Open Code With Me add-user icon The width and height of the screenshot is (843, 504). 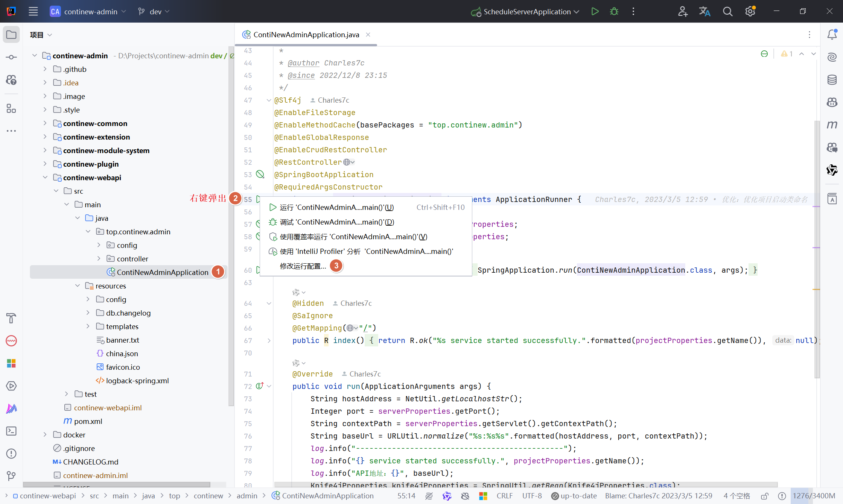(683, 11)
